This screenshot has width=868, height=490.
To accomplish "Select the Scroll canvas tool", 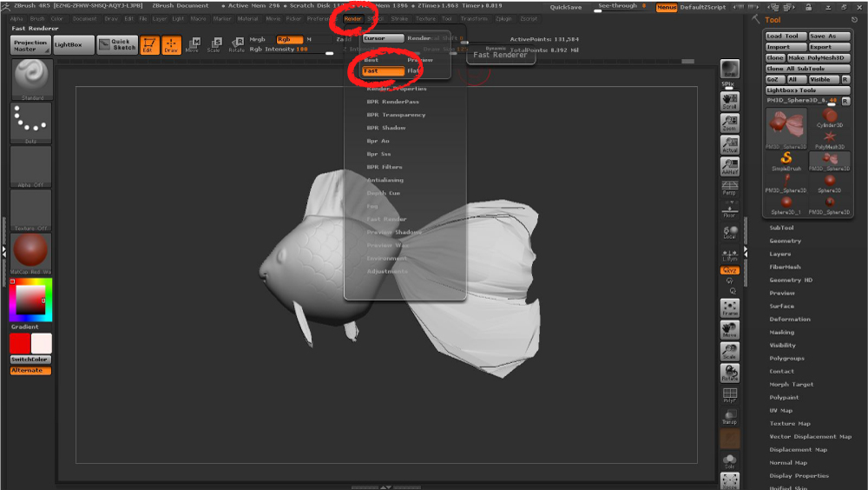I will (729, 99).
